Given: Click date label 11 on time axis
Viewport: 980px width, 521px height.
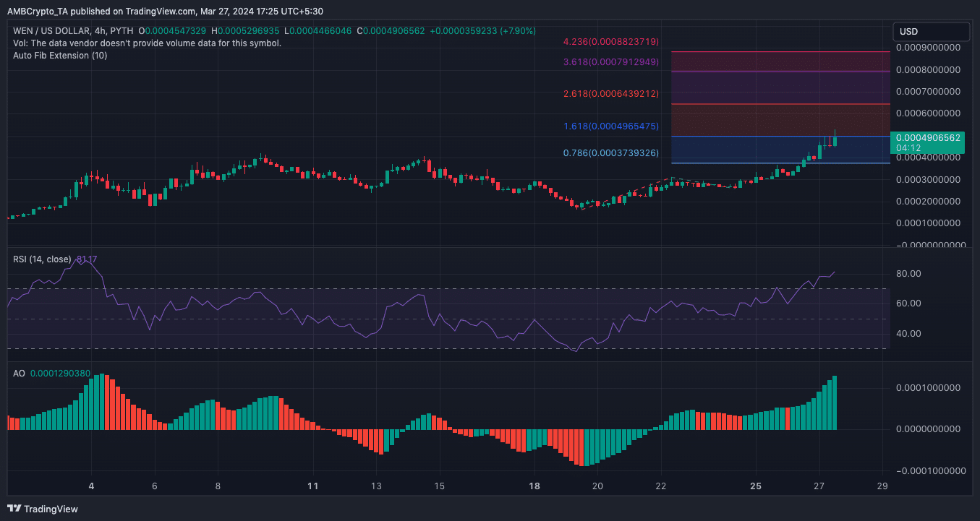Looking at the screenshot, I should pyautogui.click(x=312, y=486).
